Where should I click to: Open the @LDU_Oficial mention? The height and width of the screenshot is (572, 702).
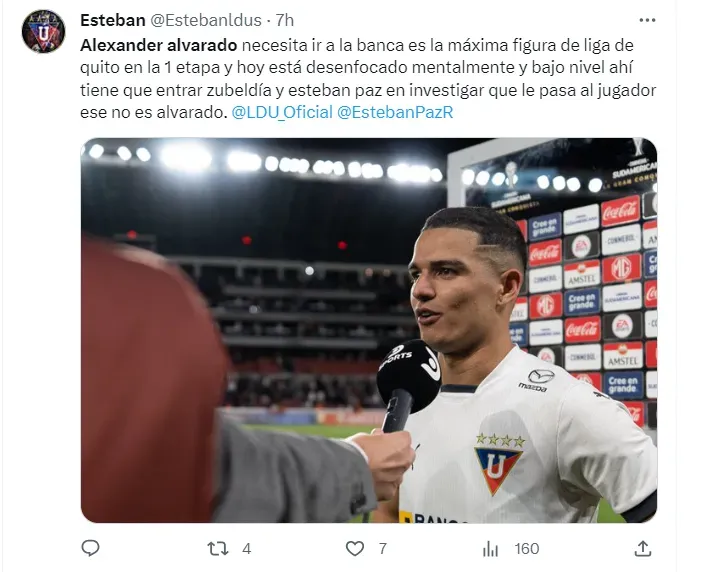(282, 112)
